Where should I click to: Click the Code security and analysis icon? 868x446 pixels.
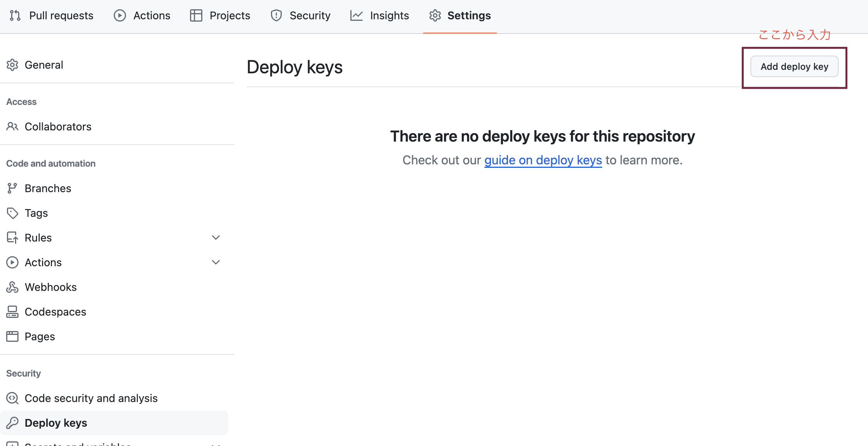coord(12,398)
